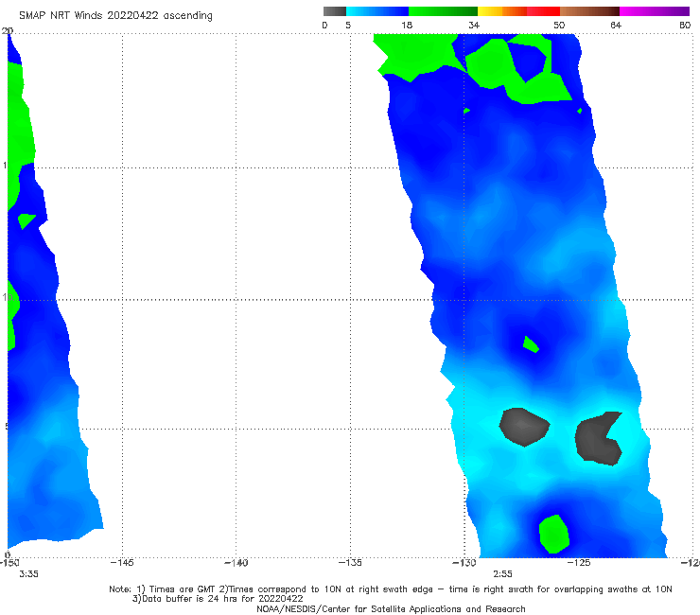Screen dimensions: 700x615
Task: Click the color bar label '50'
Action: coord(559,25)
